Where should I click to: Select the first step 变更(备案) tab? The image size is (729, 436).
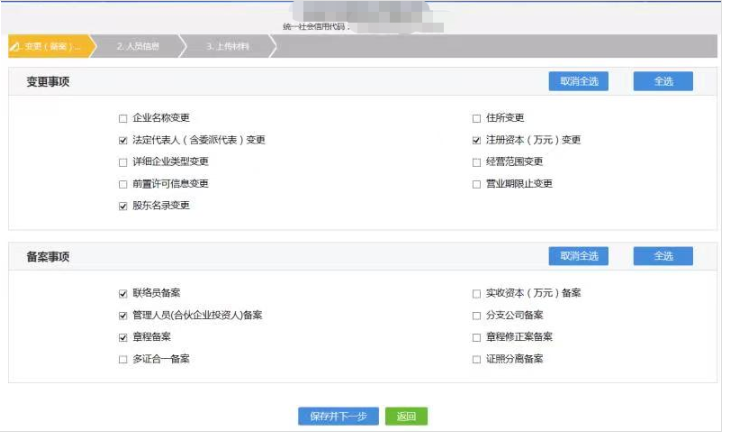coord(48,46)
